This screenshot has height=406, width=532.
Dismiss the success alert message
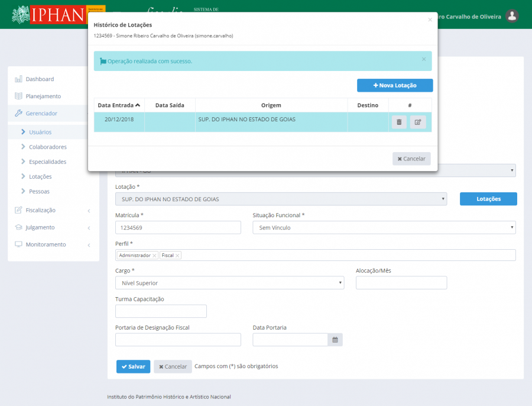pos(423,59)
